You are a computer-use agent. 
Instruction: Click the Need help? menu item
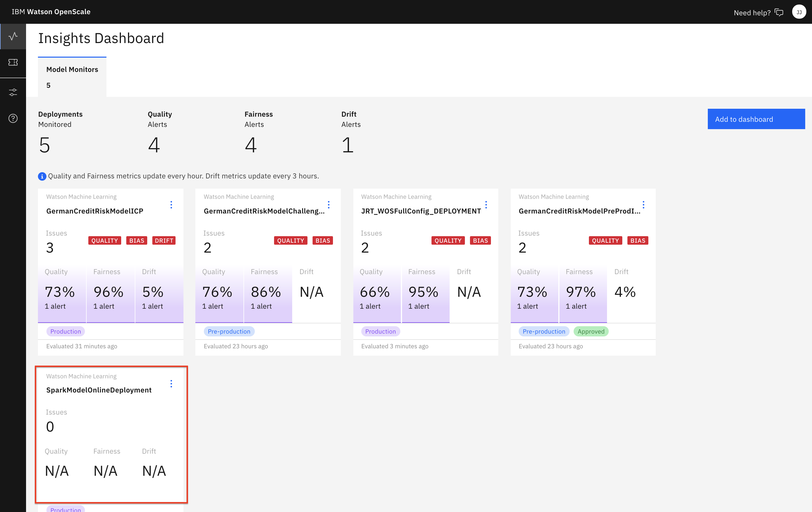click(x=752, y=12)
